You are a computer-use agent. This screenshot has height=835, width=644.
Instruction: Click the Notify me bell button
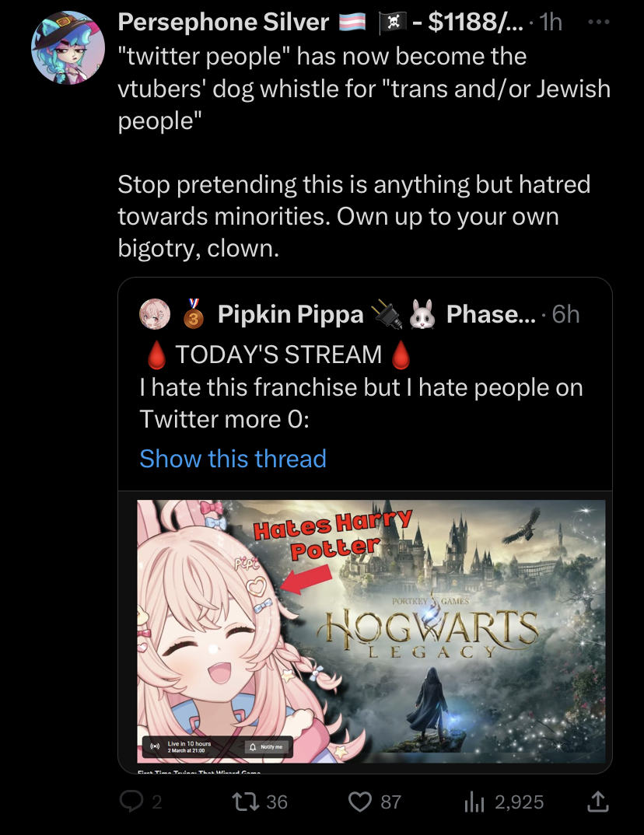(269, 746)
